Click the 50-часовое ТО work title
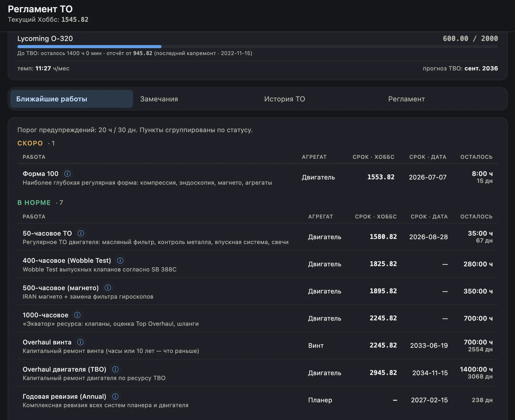Viewport: 515px width, 420px height. (x=47, y=233)
